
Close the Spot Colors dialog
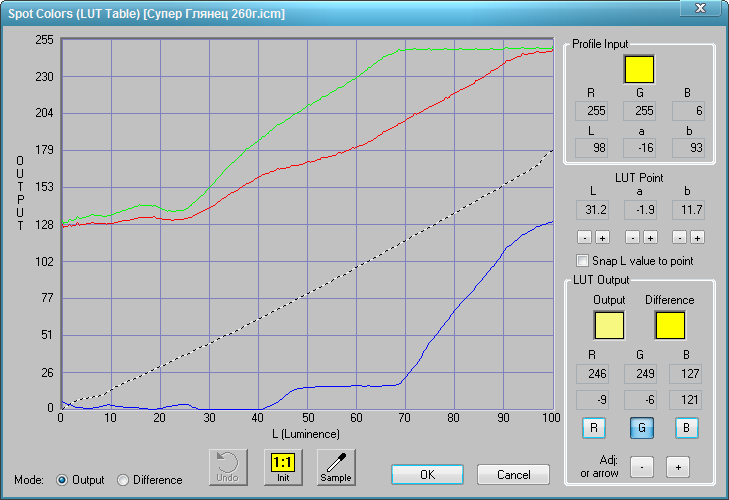point(700,8)
